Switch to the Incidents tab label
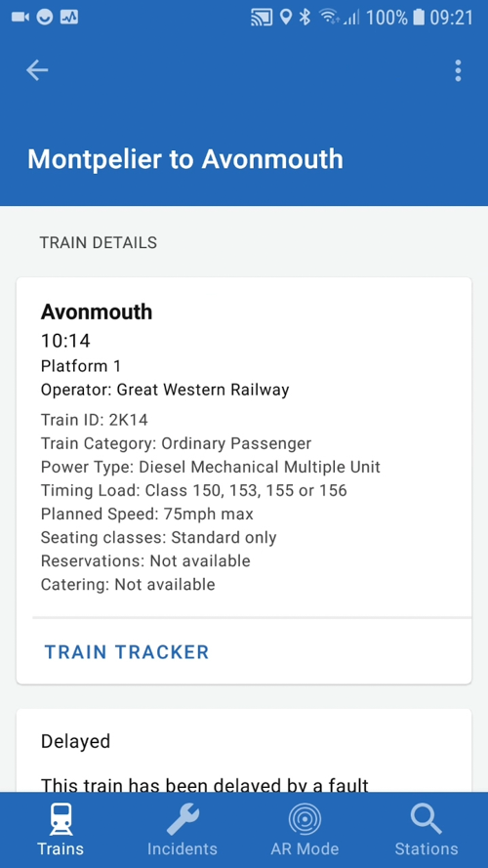 click(x=183, y=848)
